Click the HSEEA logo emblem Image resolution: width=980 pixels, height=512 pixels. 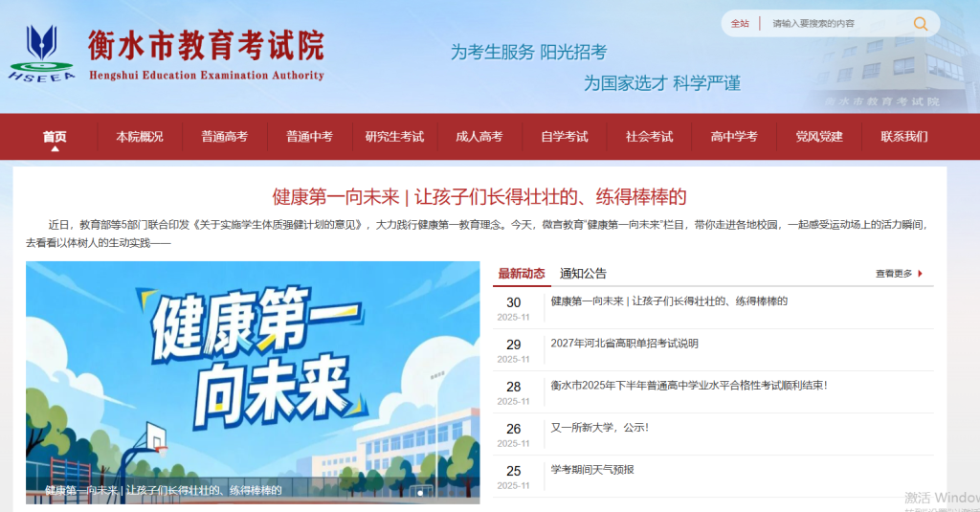[41, 54]
